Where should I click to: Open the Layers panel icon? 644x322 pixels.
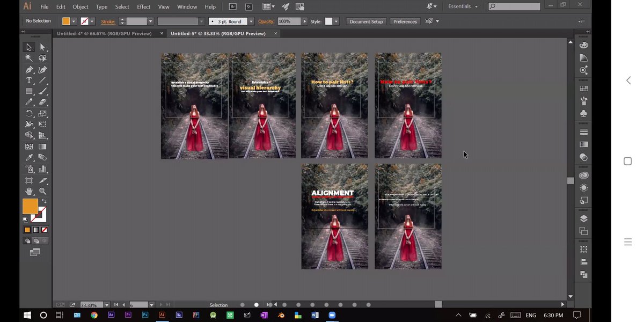tap(583, 218)
